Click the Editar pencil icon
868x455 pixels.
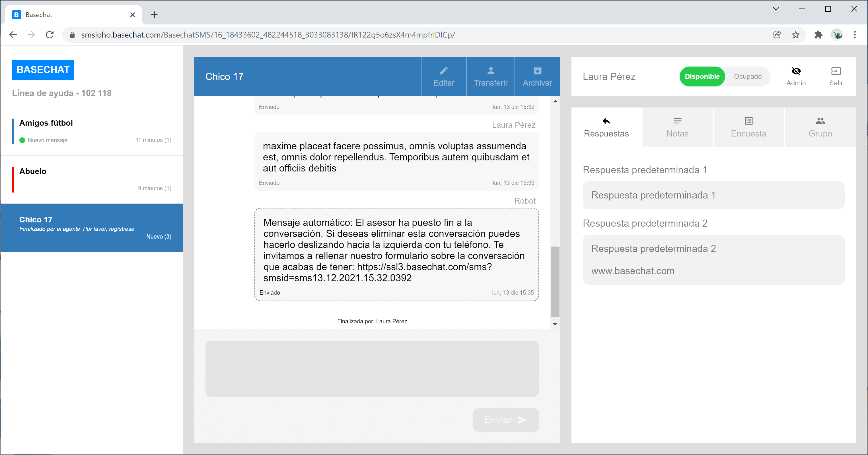[x=443, y=71]
